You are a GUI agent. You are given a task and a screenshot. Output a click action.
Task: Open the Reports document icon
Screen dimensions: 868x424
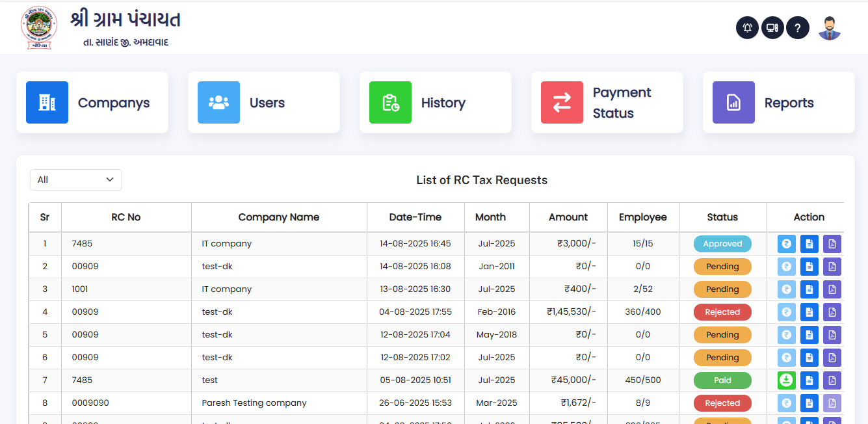pos(733,102)
